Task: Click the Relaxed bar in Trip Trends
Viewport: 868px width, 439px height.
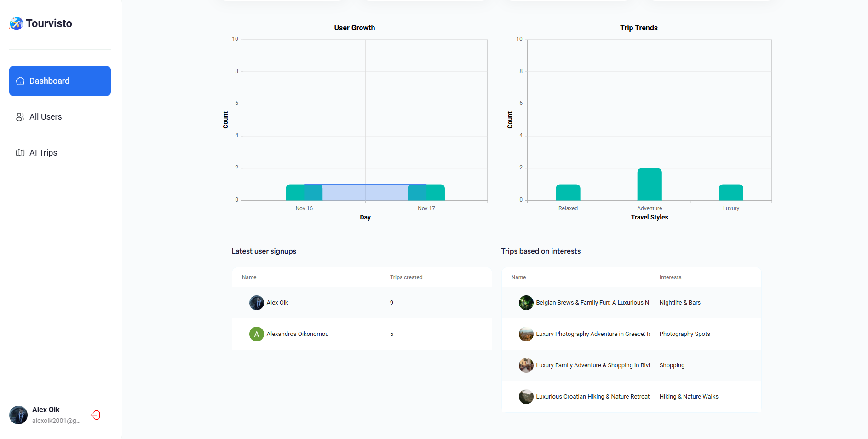Action: tap(568, 192)
